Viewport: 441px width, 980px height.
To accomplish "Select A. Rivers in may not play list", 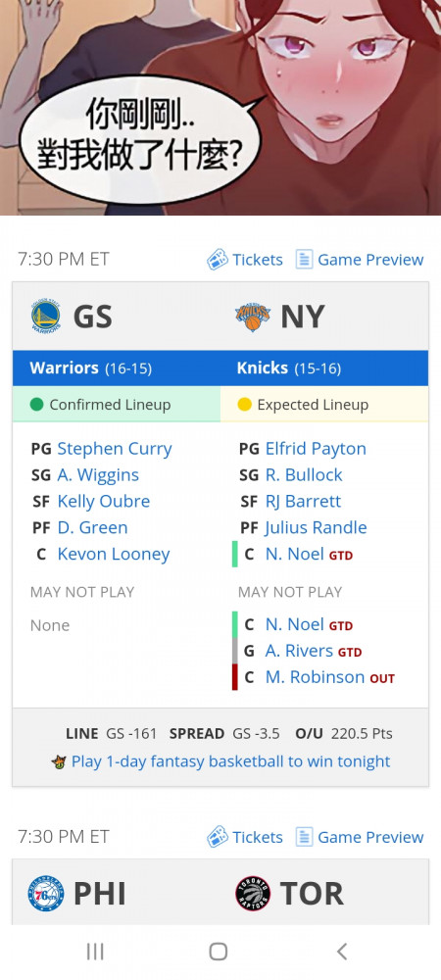I will (299, 651).
